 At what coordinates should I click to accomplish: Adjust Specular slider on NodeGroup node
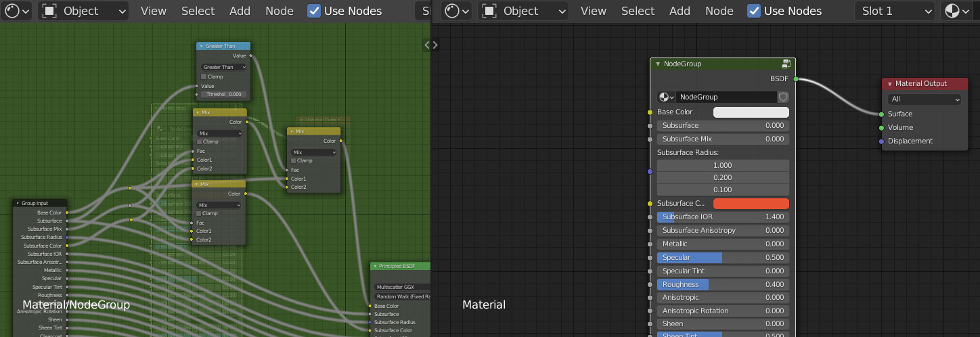(x=723, y=257)
